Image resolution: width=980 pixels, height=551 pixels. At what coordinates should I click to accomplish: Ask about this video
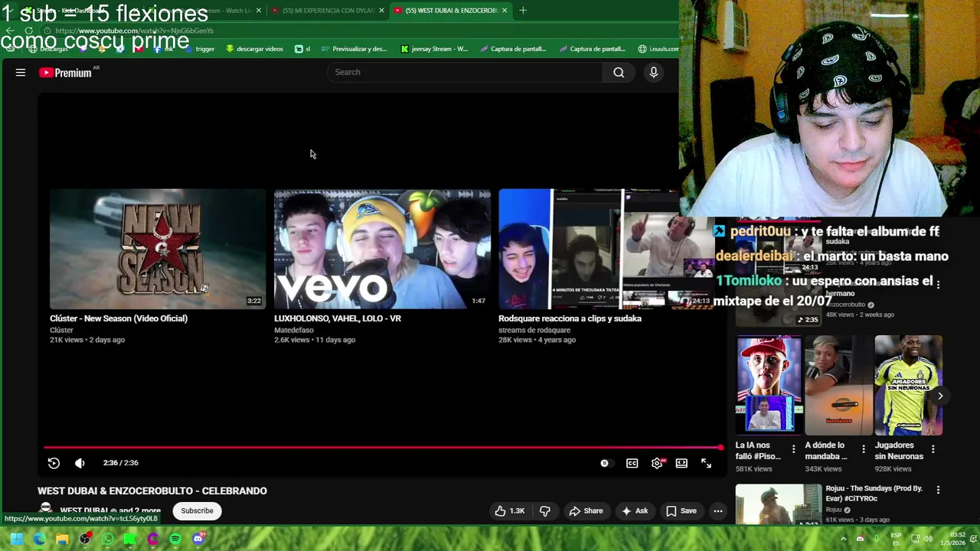[635, 511]
